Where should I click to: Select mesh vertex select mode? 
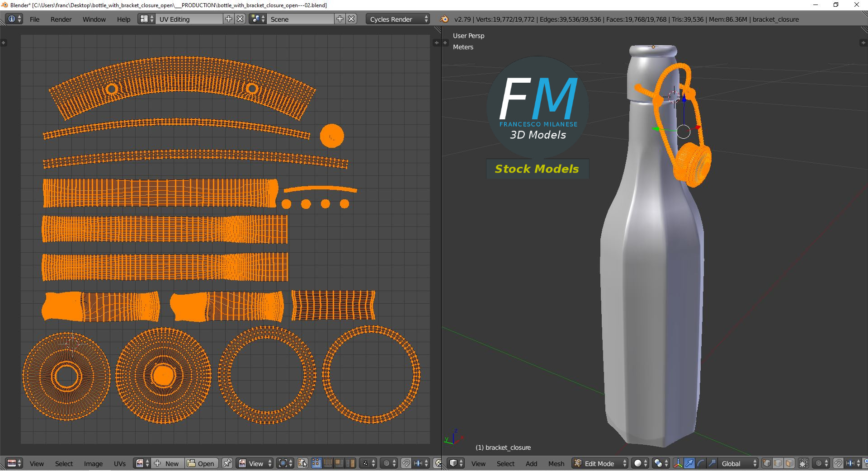(767, 463)
